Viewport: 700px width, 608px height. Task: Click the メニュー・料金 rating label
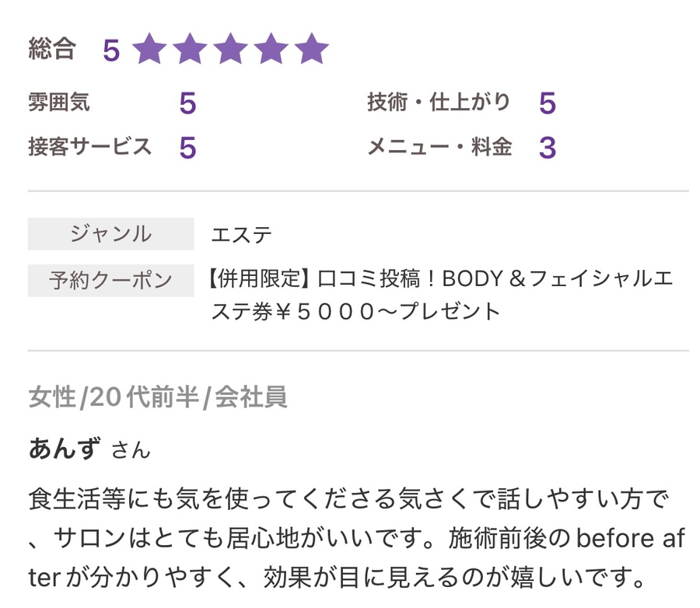pyautogui.click(x=440, y=147)
